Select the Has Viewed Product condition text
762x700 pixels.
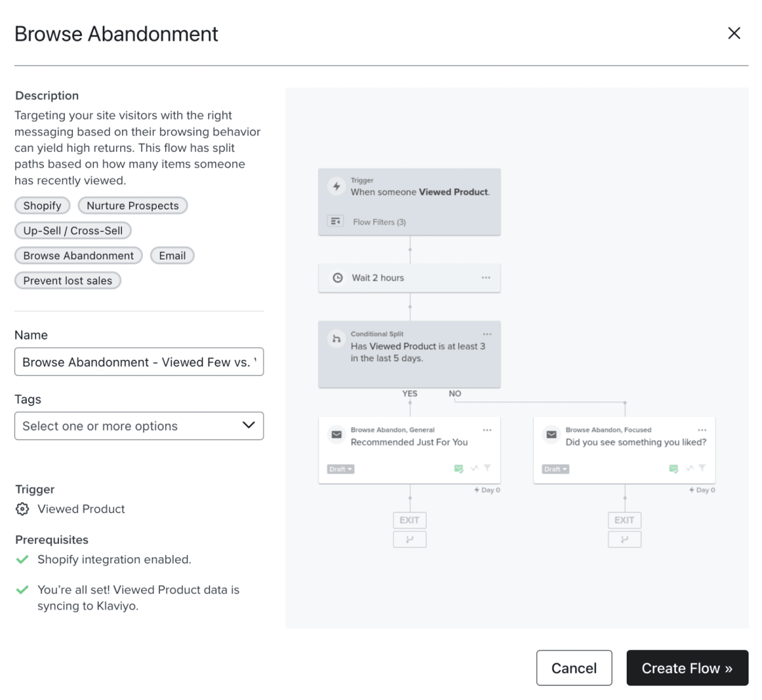tap(418, 352)
